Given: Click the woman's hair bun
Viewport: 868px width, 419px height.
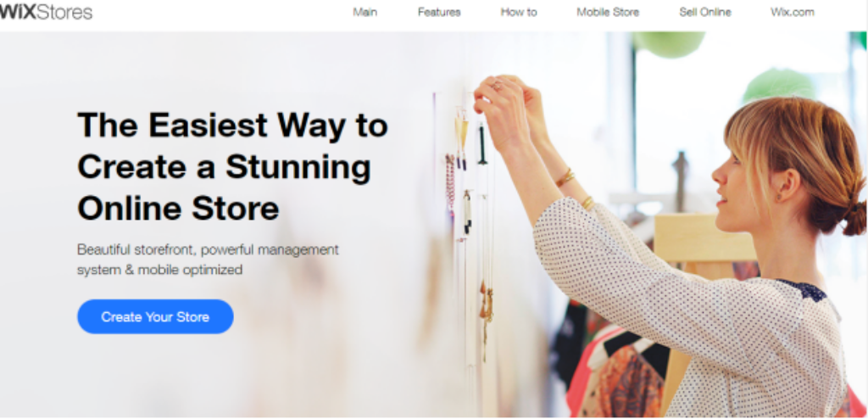Looking at the screenshot, I should coord(854,216).
